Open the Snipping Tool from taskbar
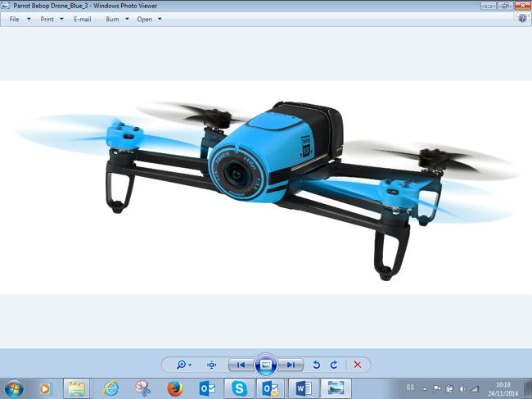The image size is (532, 399). coord(143,388)
